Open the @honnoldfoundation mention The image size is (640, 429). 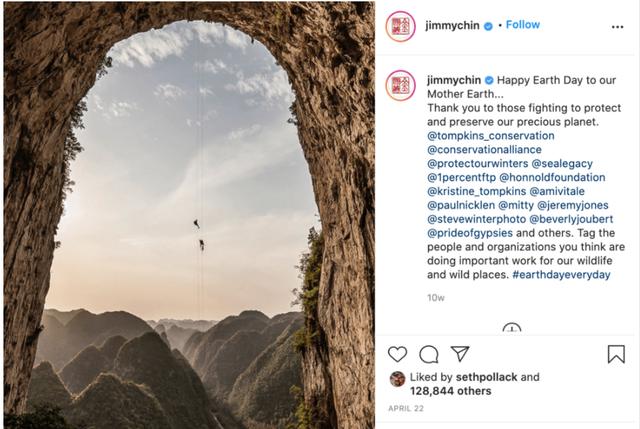552,177
